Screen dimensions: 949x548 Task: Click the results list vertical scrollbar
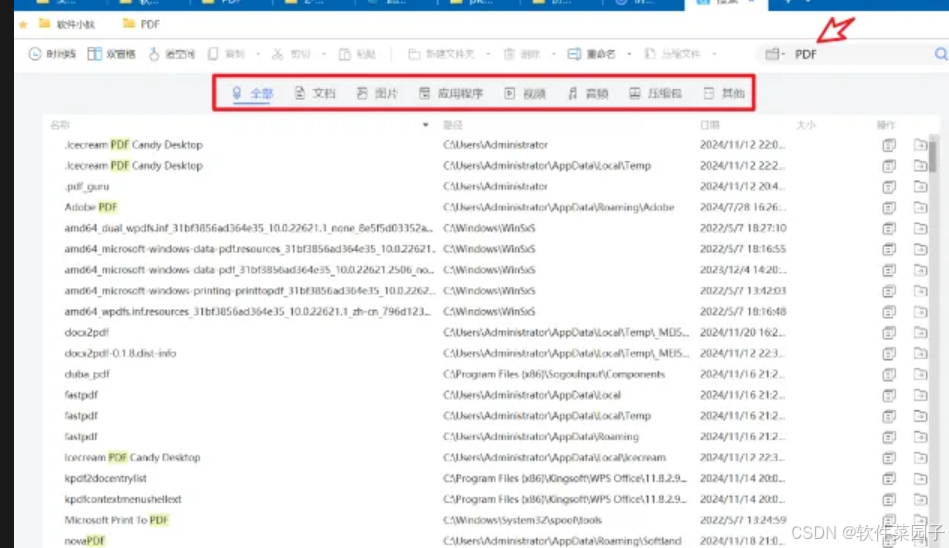(933, 155)
